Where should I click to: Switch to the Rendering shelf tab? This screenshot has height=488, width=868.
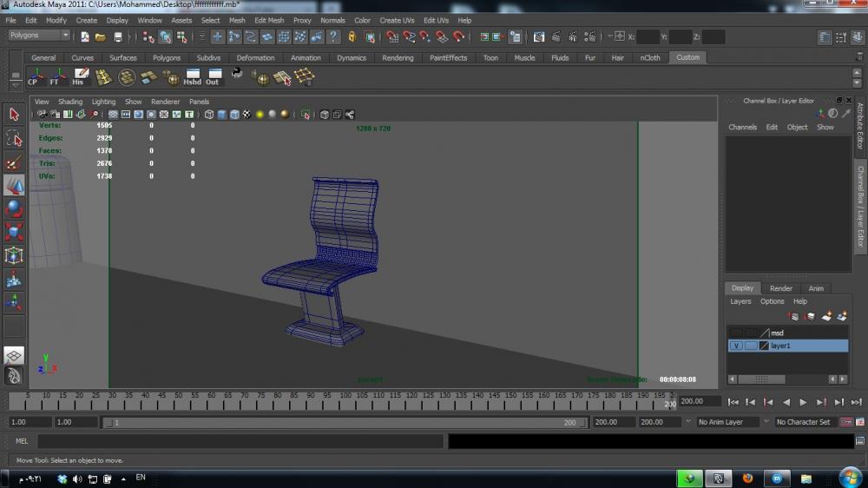click(398, 58)
